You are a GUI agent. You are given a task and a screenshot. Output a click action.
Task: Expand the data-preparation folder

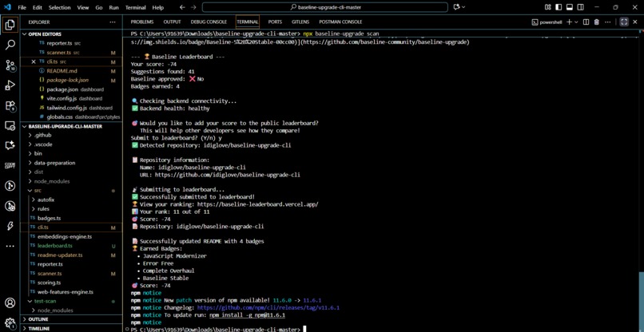click(30, 163)
